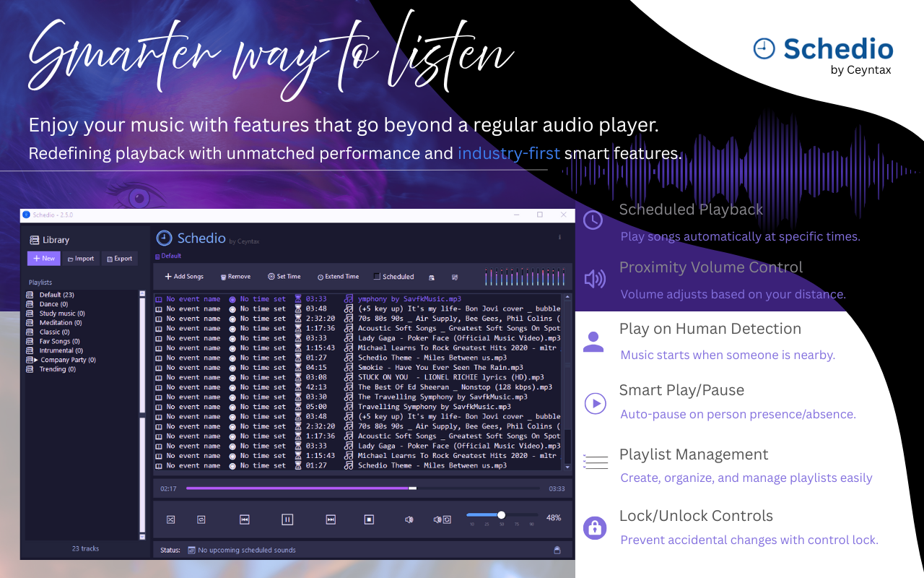Toggle the proximity volume control icon
The image size is (924, 578).
pyautogui.click(x=443, y=519)
